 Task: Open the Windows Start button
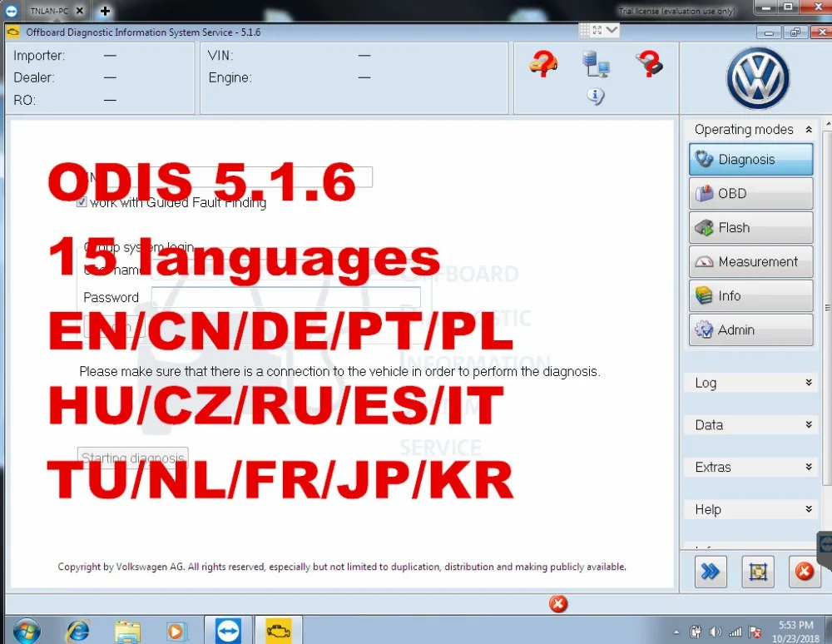[x=26, y=632]
